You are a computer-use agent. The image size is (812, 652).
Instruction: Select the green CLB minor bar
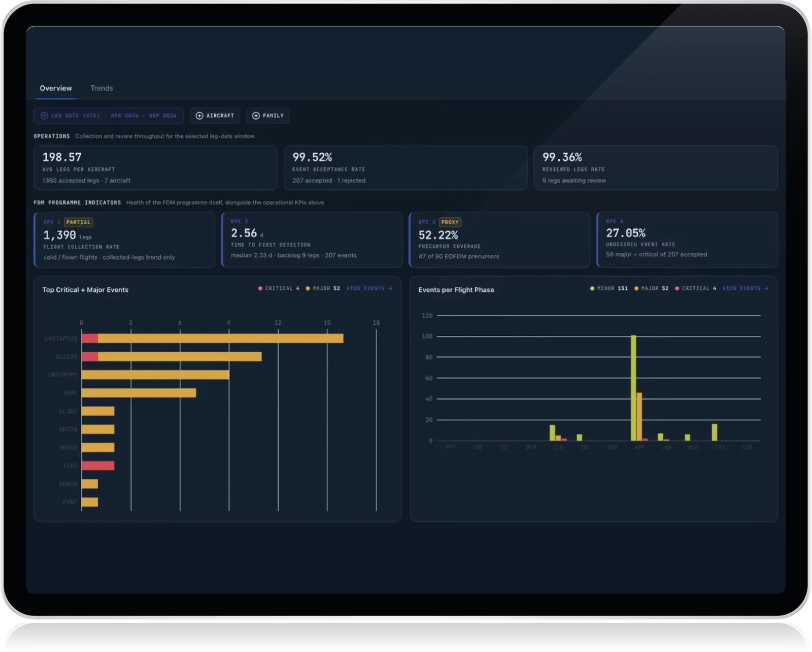[x=552, y=433]
